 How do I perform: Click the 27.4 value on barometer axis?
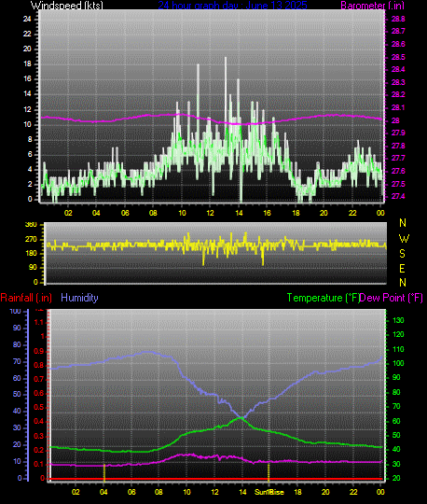click(x=398, y=196)
